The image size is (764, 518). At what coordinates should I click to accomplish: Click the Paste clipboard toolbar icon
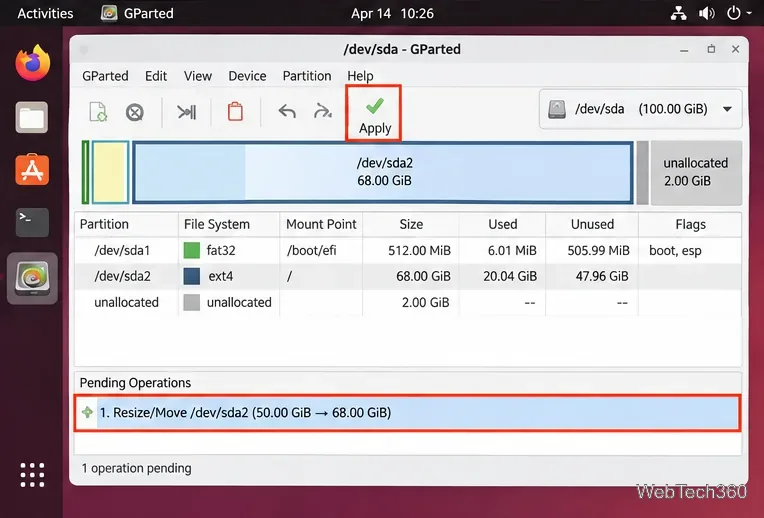coord(235,112)
